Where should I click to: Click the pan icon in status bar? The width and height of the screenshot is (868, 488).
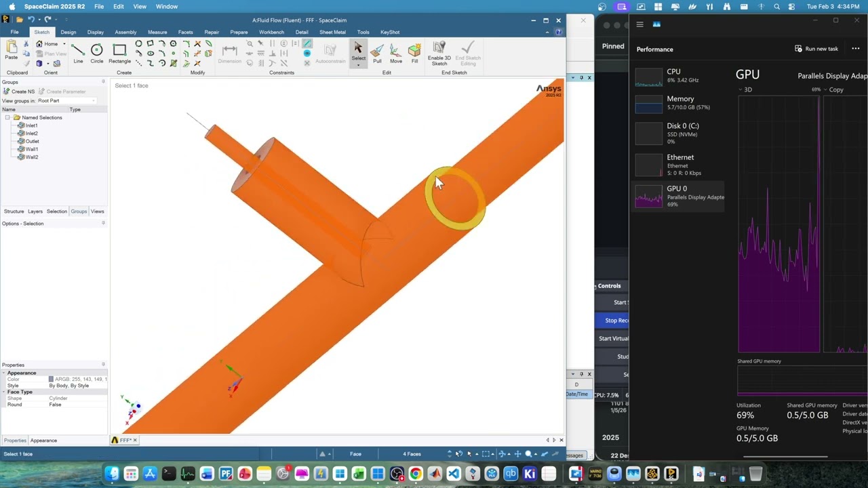coord(517,454)
